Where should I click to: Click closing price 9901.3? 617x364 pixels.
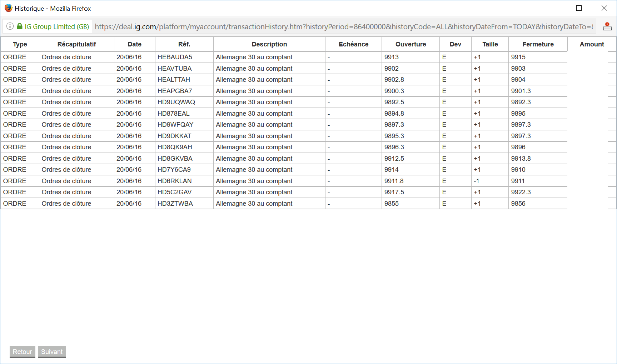point(521,91)
